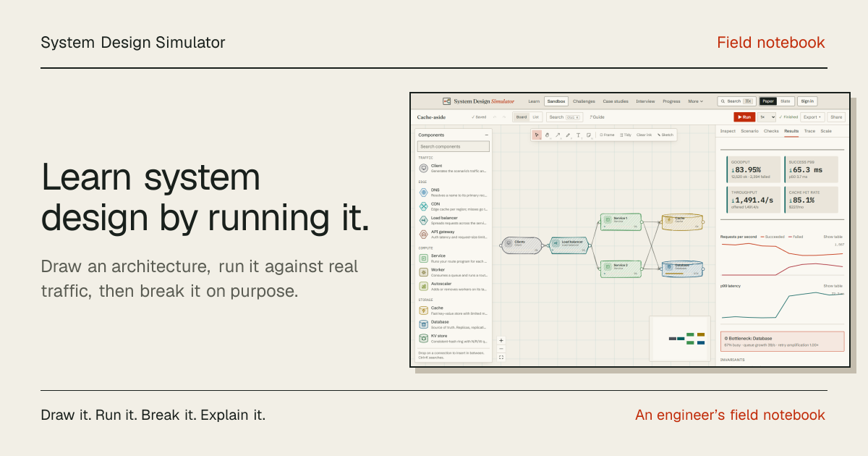Open the Learn nav item
The height and width of the screenshot is (456, 868).
pyautogui.click(x=534, y=101)
